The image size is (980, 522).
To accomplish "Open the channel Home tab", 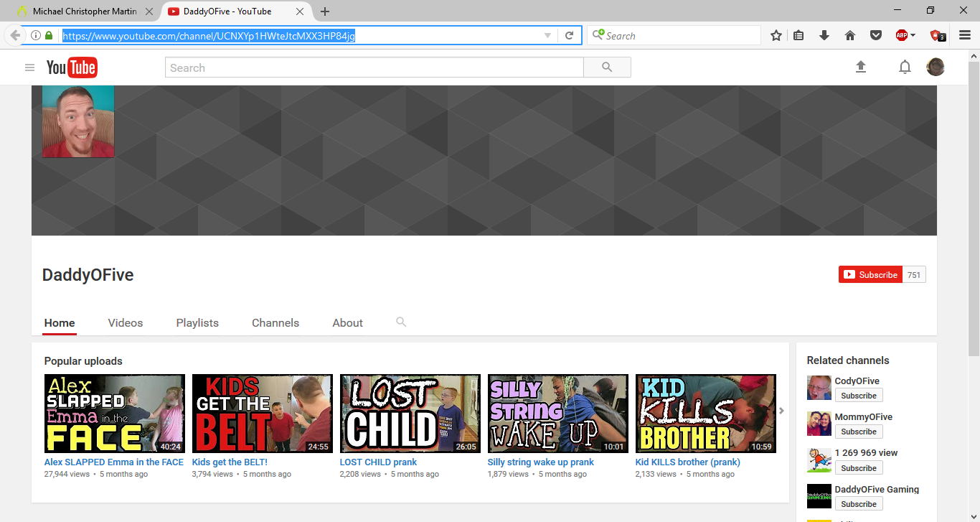I will tap(60, 322).
